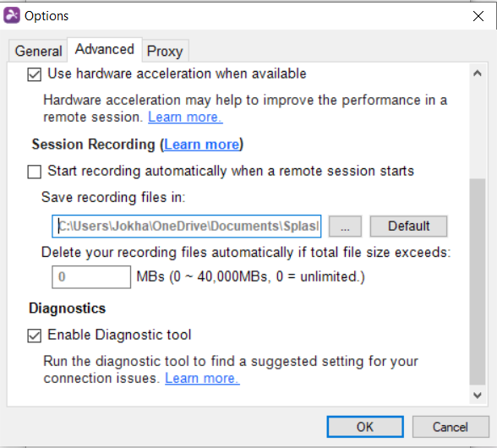Switch to the General tab
Viewport: 497px width, 448px height.
coord(38,51)
